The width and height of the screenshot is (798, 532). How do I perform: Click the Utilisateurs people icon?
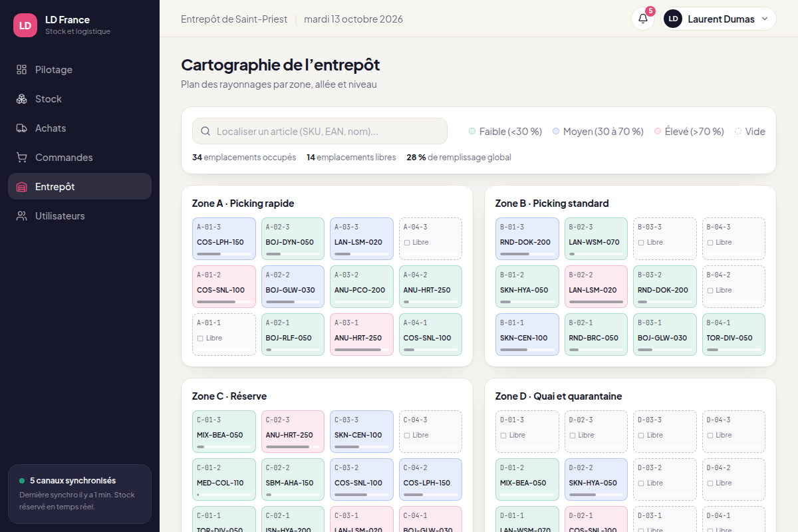22,216
